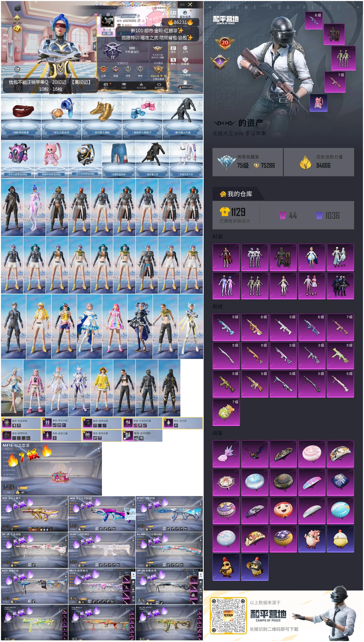Switch to the 名片 tab
The width and height of the screenshot is (364, 642).
[106, 86]
